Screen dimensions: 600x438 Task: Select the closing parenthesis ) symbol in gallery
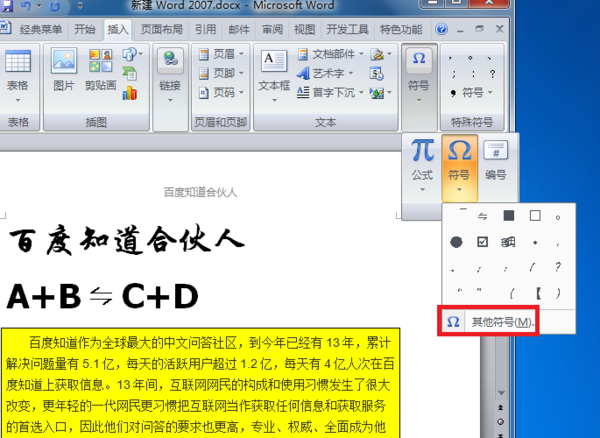coord(558,293)
